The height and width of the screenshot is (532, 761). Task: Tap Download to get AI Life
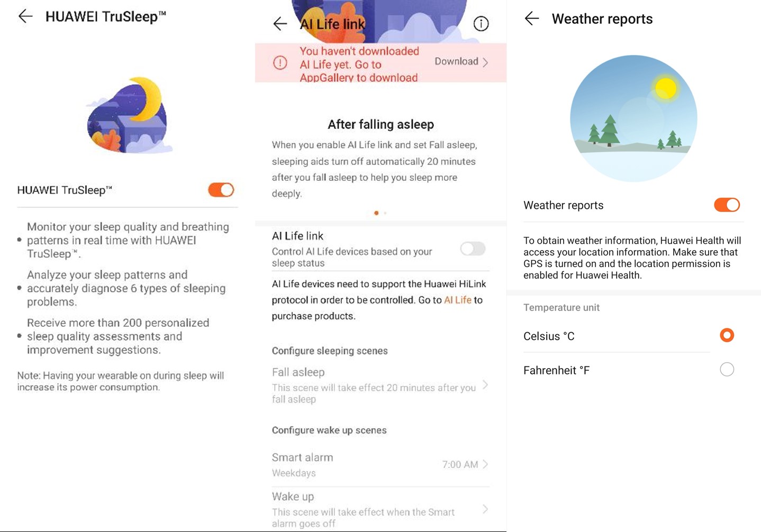461,61
